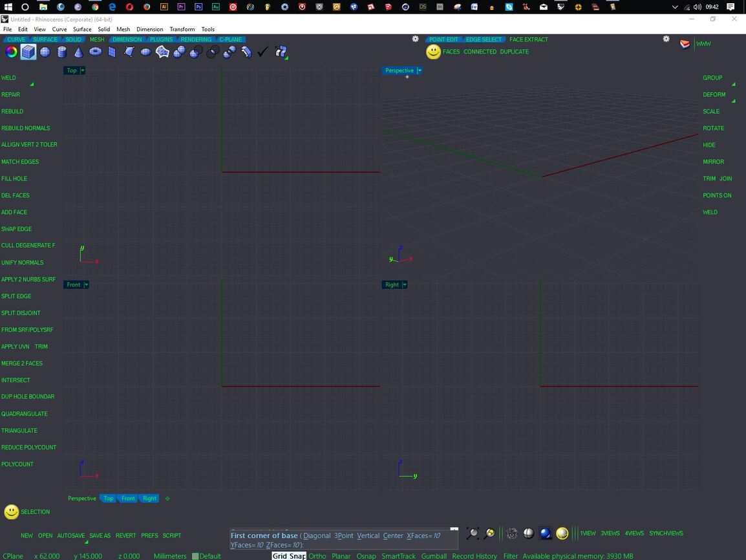
Task: Open the color wheel icon in mesh toolbar
Action: (12, 52)
